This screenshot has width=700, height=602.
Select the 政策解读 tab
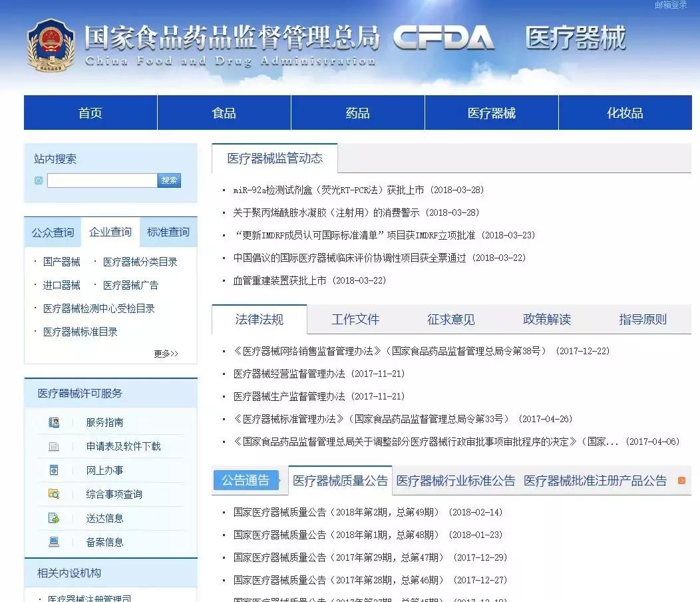click(547, 320)
